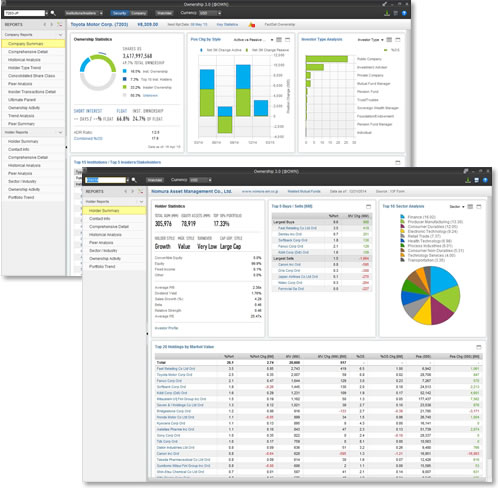498x488 pixels.
Task: Open Toyota Motor Corp Ord holding link
Action: point(174,375)
